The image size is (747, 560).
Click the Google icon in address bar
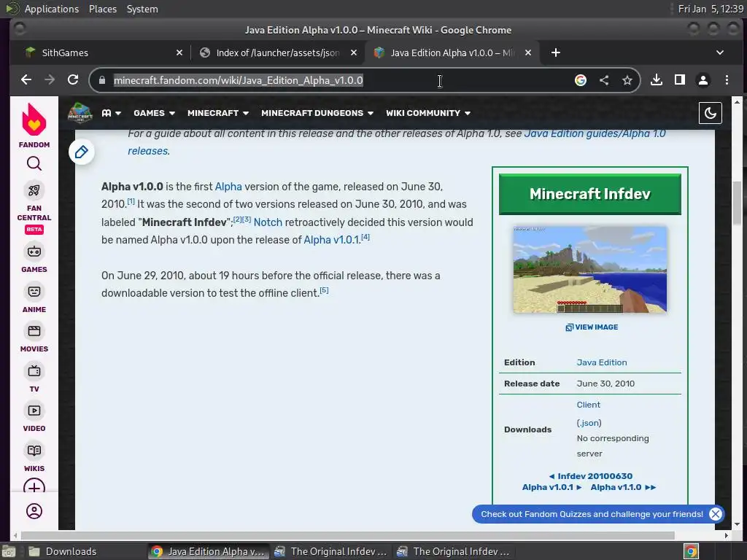coord(580,80)
